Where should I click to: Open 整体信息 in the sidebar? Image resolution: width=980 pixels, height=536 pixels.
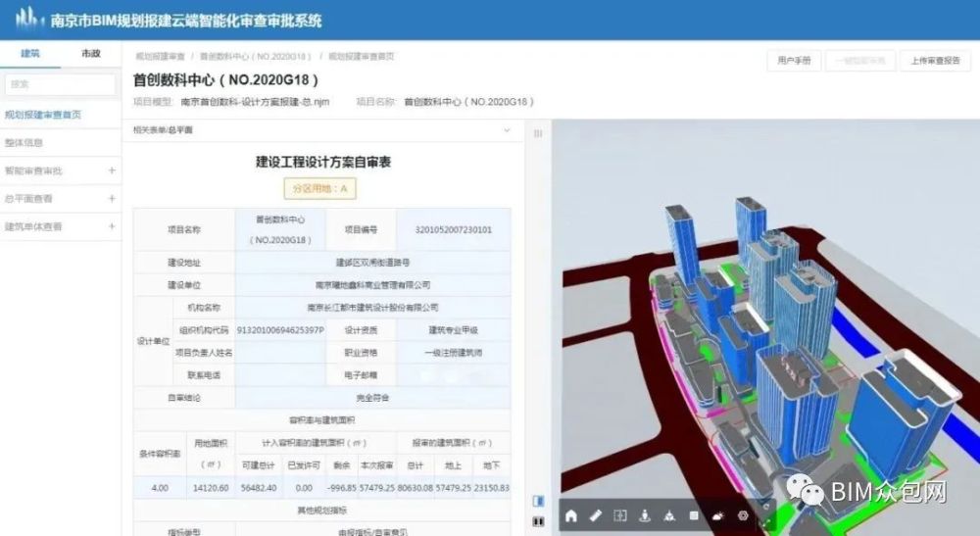[x=24, y=142]
